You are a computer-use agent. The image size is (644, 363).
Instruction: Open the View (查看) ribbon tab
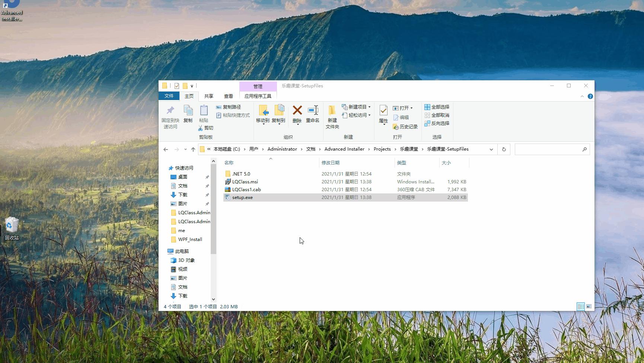tap(229, 96)
